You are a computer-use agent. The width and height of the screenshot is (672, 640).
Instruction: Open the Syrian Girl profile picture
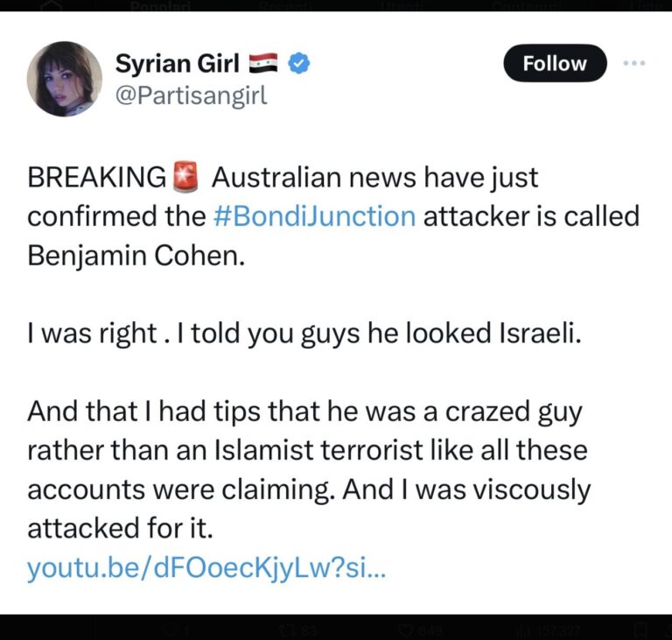65,78
